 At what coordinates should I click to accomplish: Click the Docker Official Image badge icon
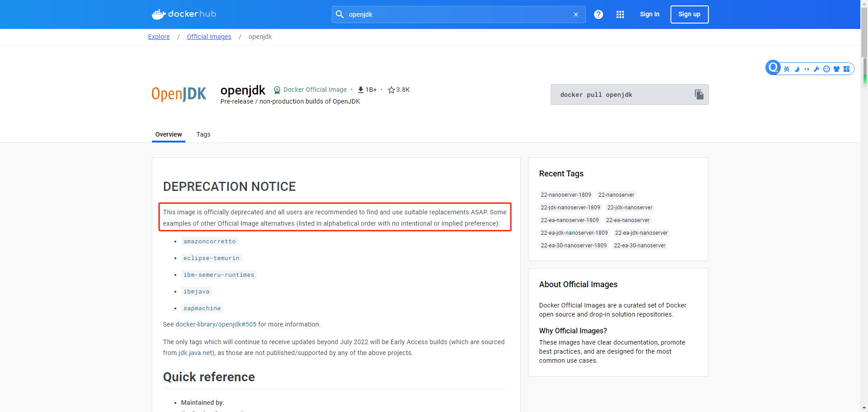[277, 90]
